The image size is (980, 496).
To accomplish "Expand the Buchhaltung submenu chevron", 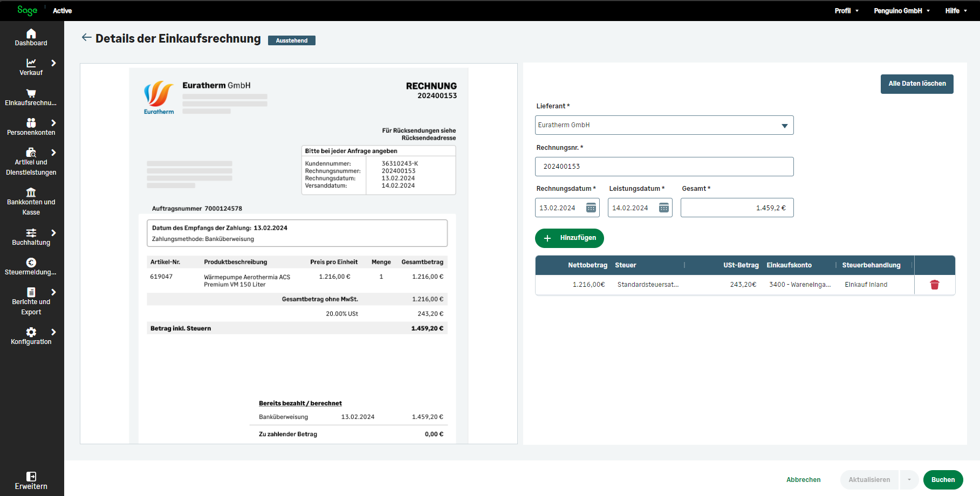I will pos(53,232).
